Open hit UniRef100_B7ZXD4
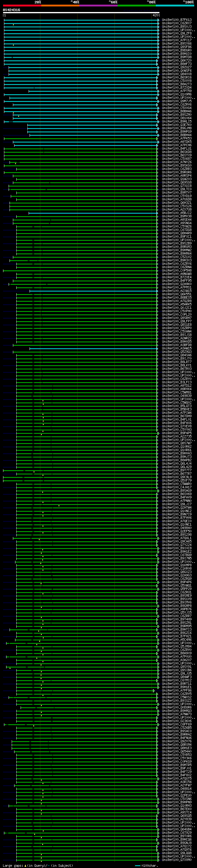The width and height of the screenshot is (197, 868). (177, 88)
